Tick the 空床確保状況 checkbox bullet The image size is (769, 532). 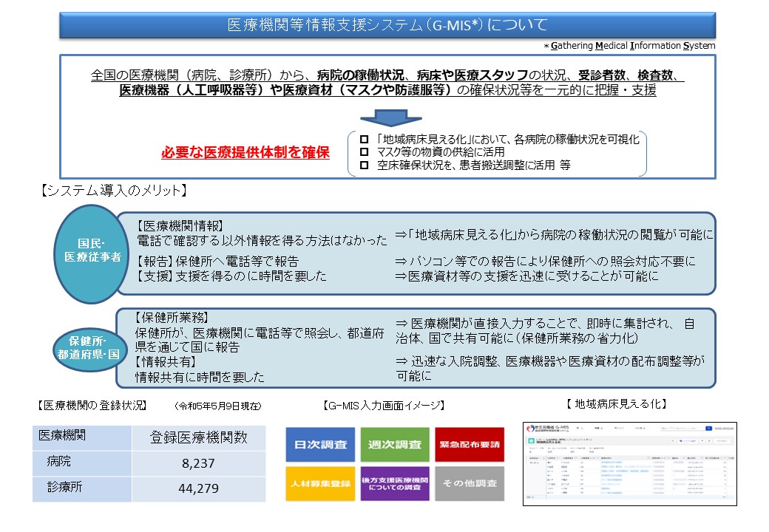tap(363, 166)
